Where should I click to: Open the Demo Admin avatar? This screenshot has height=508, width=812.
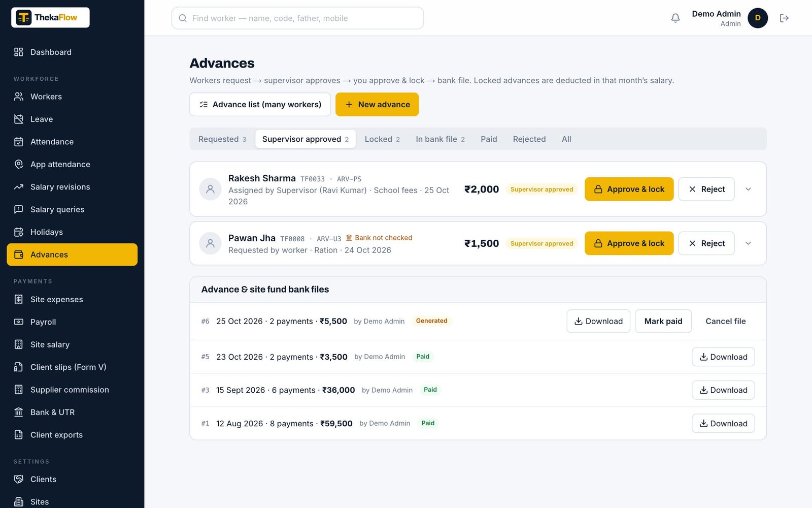click(757, 18)
